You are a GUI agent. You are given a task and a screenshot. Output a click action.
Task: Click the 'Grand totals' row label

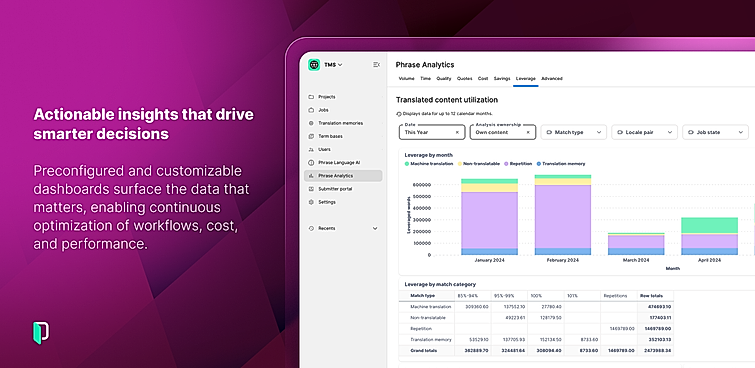423,351
